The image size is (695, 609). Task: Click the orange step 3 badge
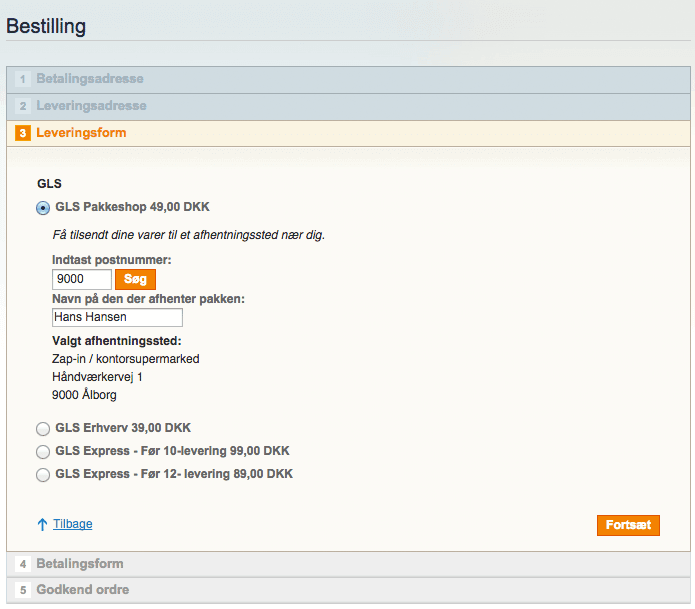23,133
